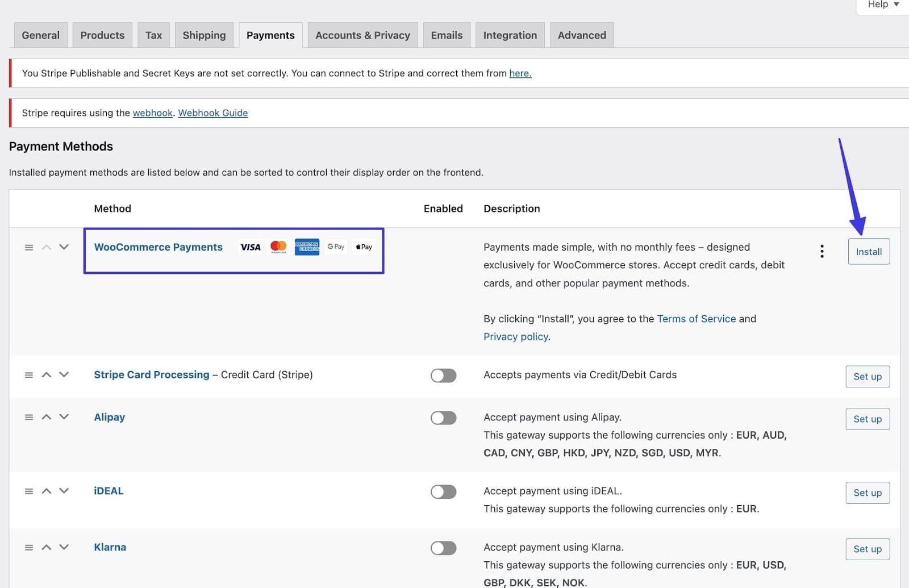The image size is (909, 588).
Task: Click the drag handle beside WooCommerce Payments
Action: [28, 247]
